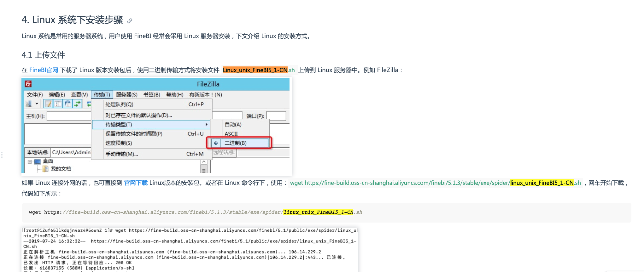Open the 帮助(H) menu
Screen dimensions: 644x272
(175, 95)
